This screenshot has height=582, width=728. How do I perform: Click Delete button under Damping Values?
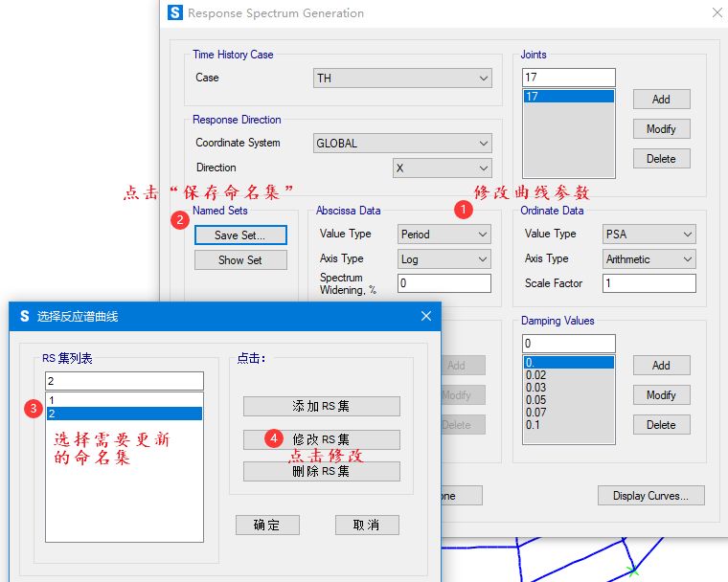(661, 425)
